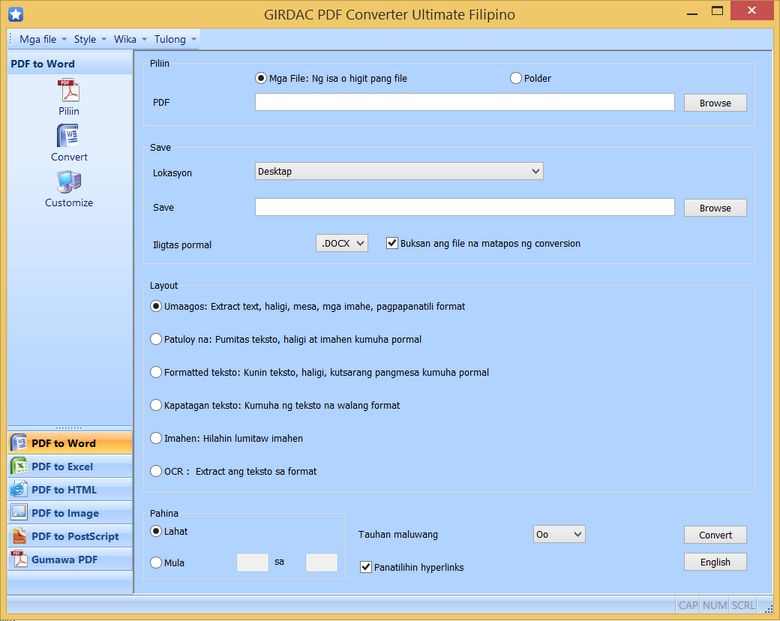Switch to PDF to PostScript tab

70,536
